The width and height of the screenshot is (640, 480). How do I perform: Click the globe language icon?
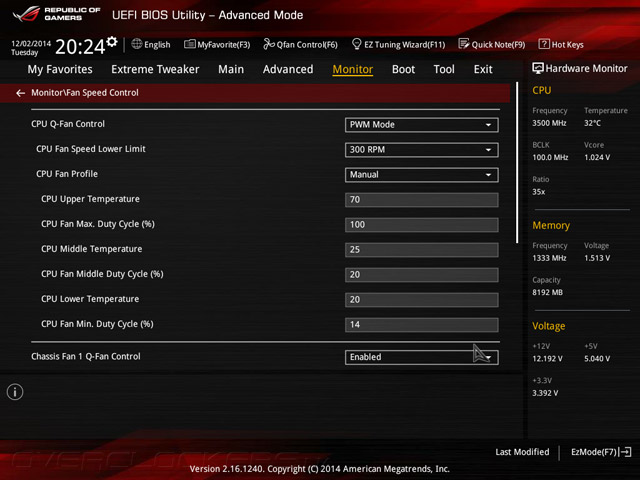137,44
